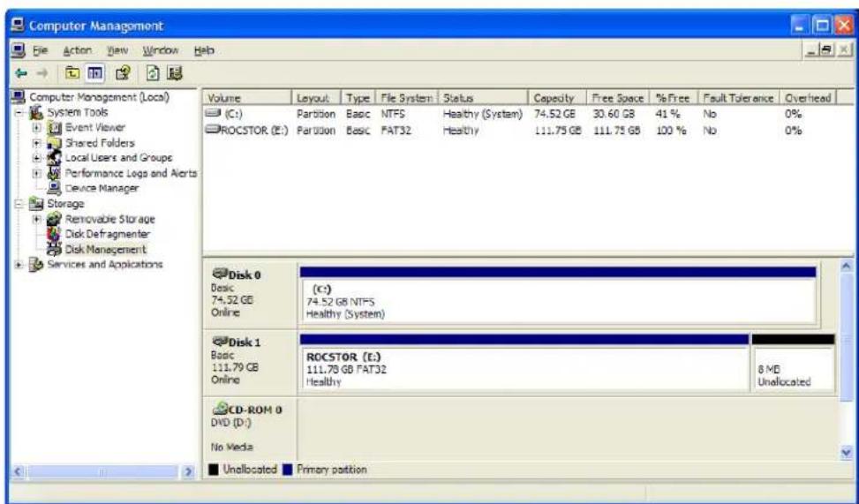
Task: Select the ROCSTOR (E:) FAT32 partition block
Action: tap(524, 363)
